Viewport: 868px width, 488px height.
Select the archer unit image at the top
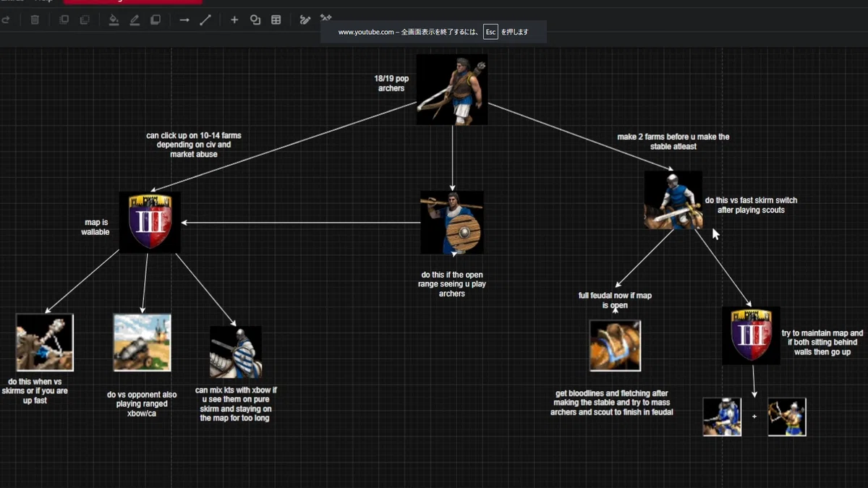[452, 90]
